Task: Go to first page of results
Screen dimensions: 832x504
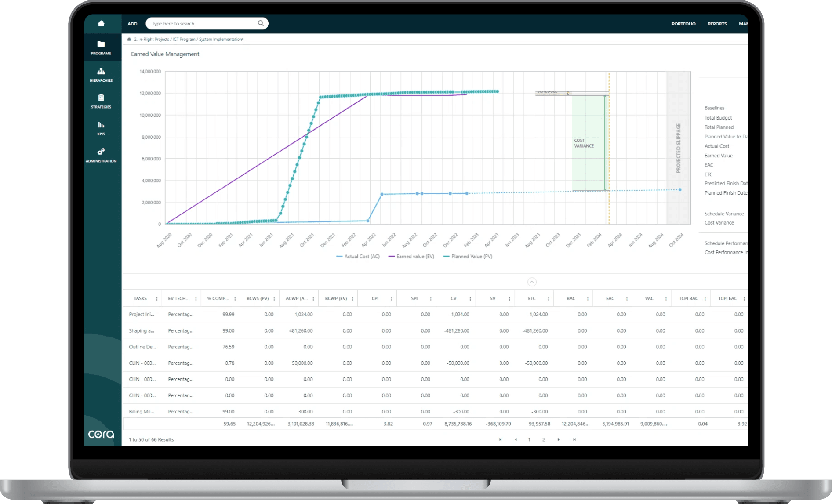Action: point(500,439)
